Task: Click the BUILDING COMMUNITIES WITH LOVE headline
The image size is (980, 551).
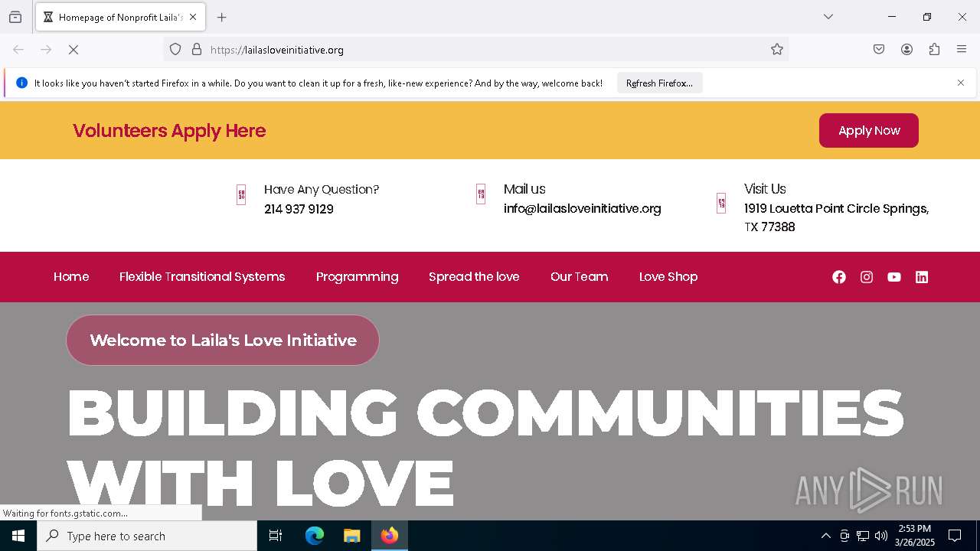Action: point(485,448)
